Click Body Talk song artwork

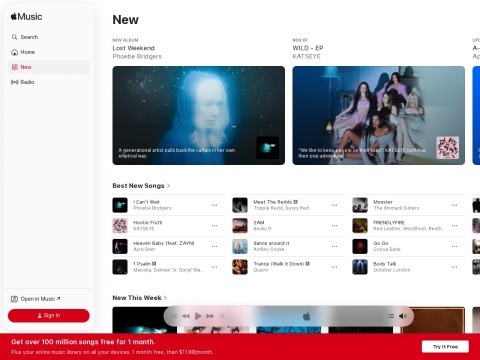360,267
